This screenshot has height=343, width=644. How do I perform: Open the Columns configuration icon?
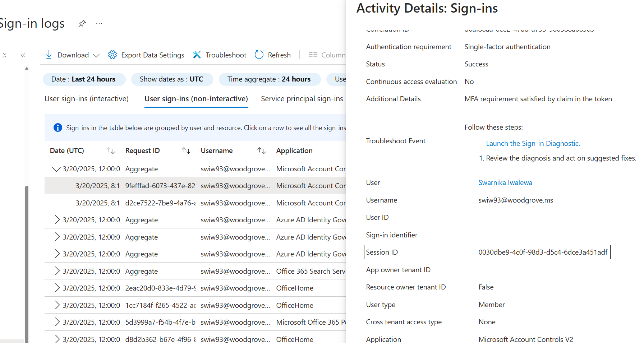313,55
